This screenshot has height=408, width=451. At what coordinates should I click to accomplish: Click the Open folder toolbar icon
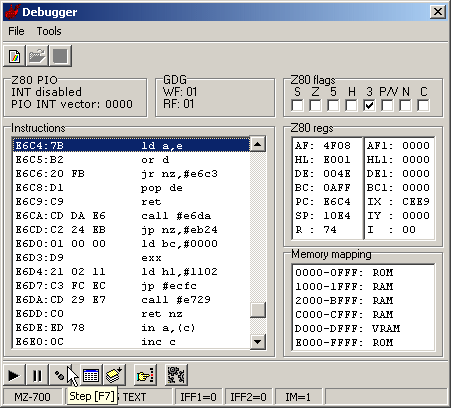pyautogui.click(x=37, y=56)
